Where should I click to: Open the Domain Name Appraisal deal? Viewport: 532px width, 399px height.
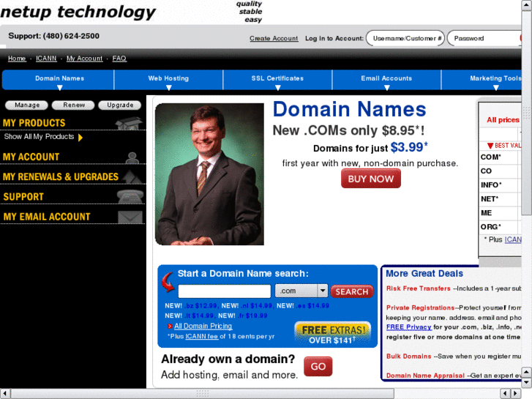[425, 376]
